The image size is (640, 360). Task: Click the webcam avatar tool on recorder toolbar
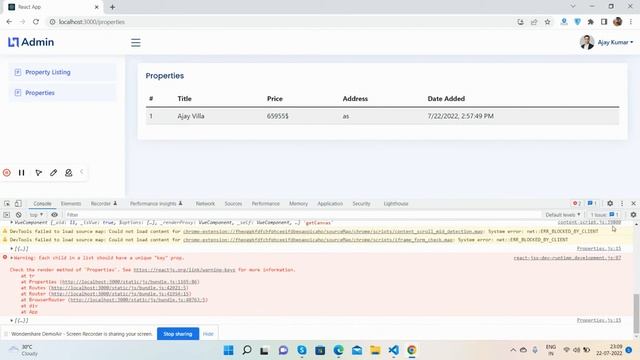pos(69,173)
